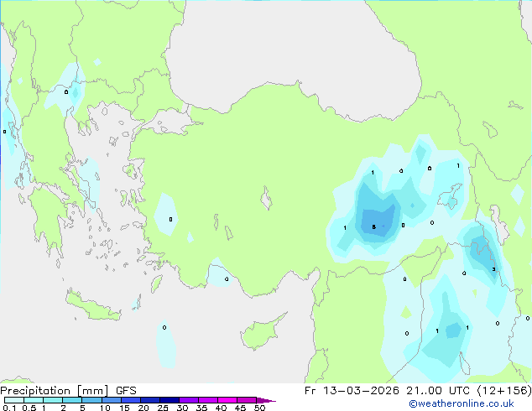Click the 0.5–1 mm legend color swatch

coord(34,400)
